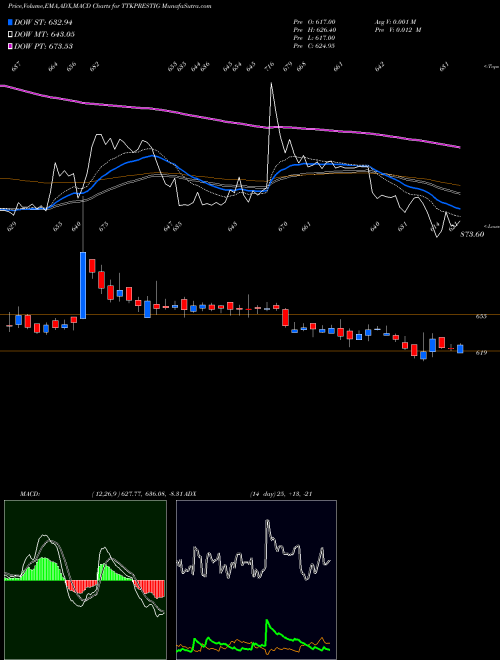Open the ADX indicator chart panel
Viewport: 500px width, 660px height.
click(x=256, y=580)
